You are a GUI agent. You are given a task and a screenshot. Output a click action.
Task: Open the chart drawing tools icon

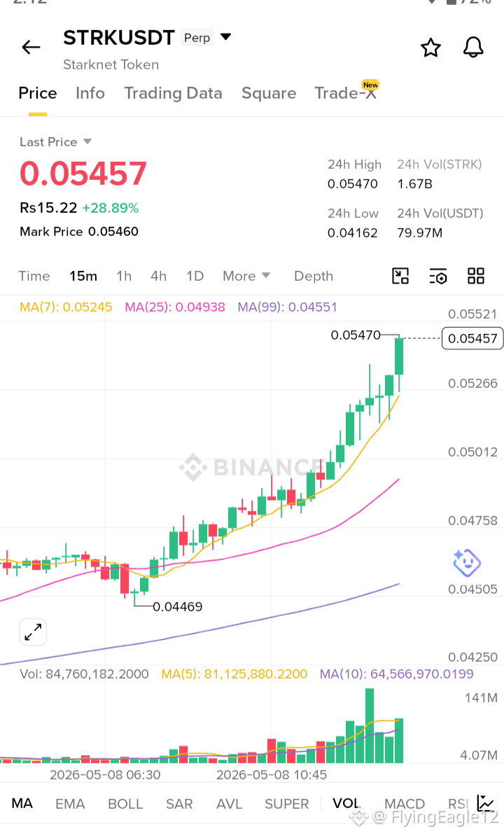click(x=400, y=276)
